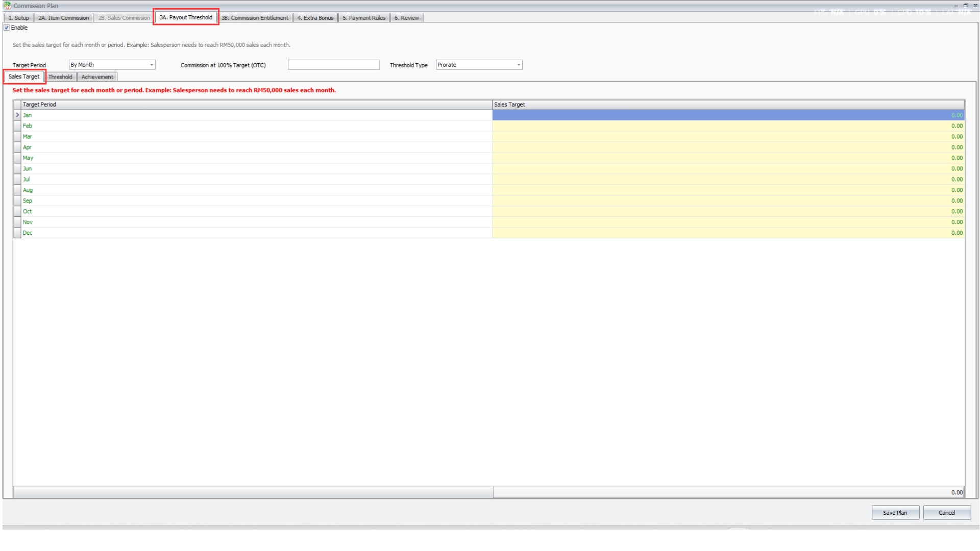
Task: Select the Sep row period cell
Action: pyautogui.click(x=257, y=201)
